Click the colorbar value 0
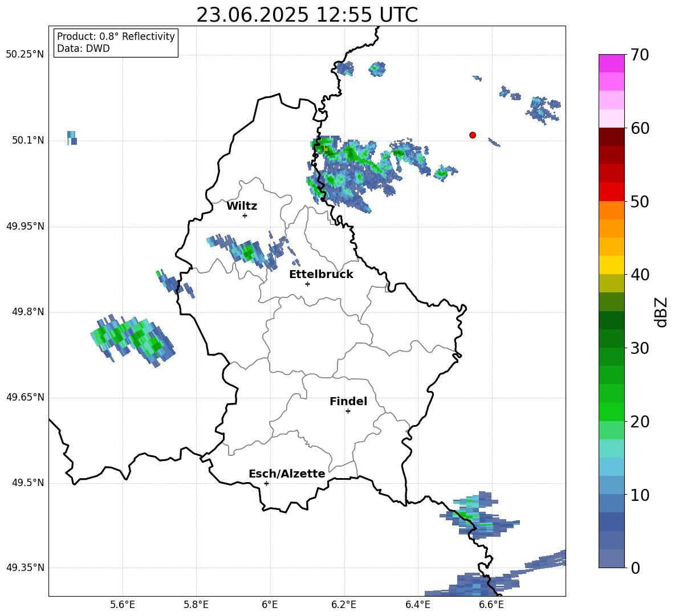The height and width of the screenshot is (616, 675). point(636,568)
